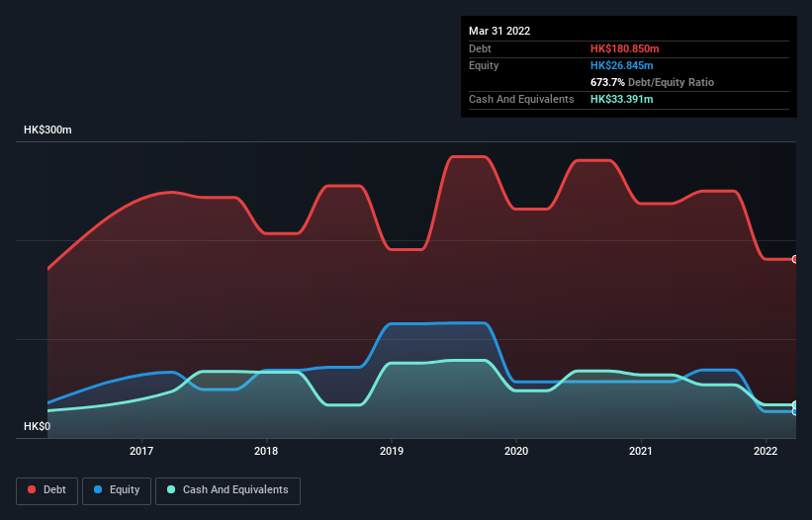Select the red Debt endpoint marker
812x520 pixels.
pos(795,259)
